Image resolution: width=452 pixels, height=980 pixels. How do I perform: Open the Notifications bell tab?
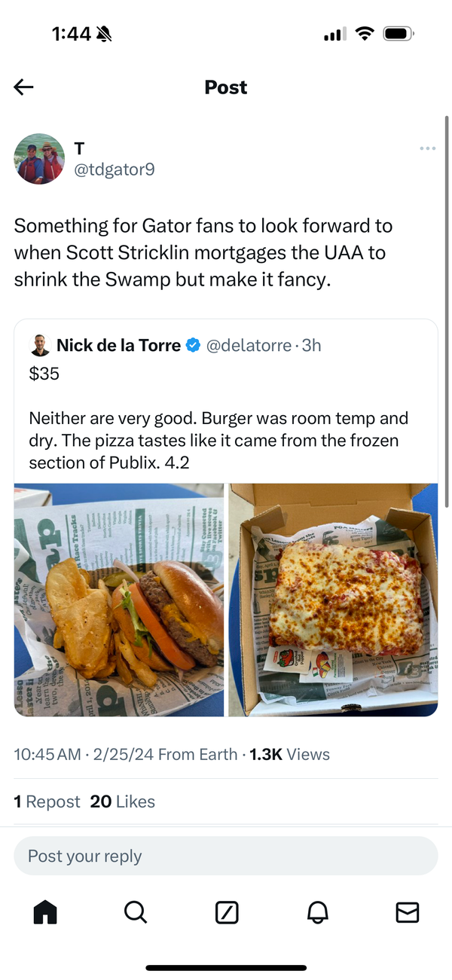[x=317, y=912]
